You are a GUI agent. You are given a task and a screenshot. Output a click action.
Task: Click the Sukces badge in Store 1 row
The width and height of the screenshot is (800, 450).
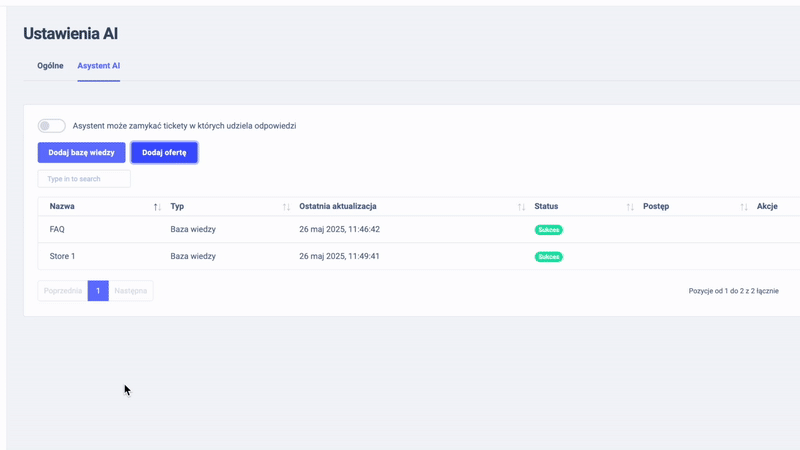click(x=548, y=257)
